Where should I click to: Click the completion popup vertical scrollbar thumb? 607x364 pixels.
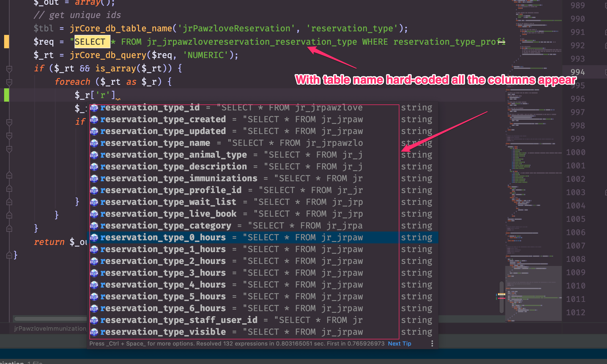(501, 297)
